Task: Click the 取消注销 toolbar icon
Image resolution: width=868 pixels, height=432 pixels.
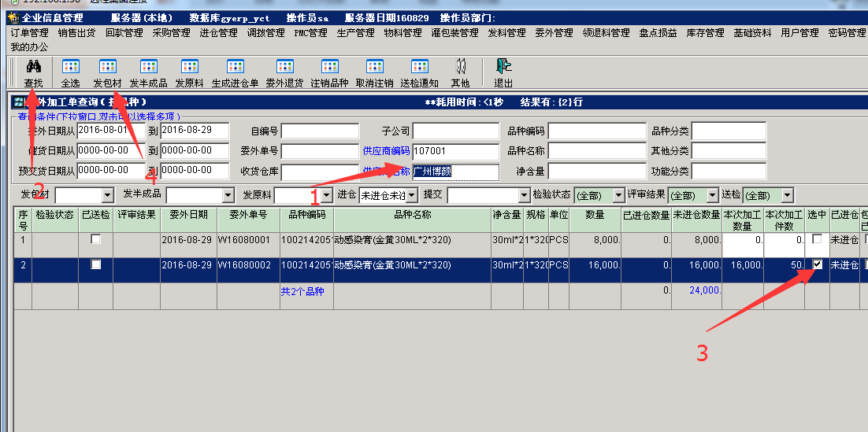Action: coord(374,67)
